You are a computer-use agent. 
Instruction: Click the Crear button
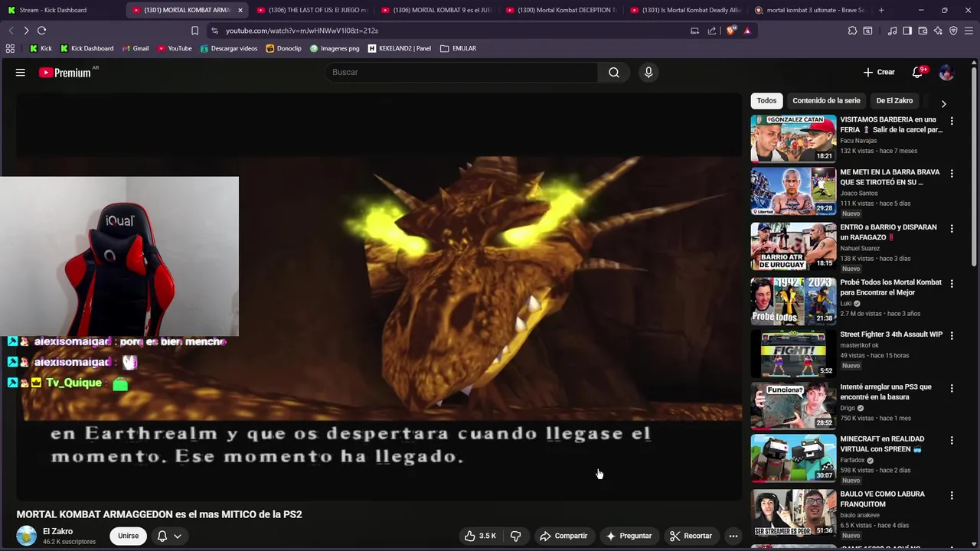[879, 72]
